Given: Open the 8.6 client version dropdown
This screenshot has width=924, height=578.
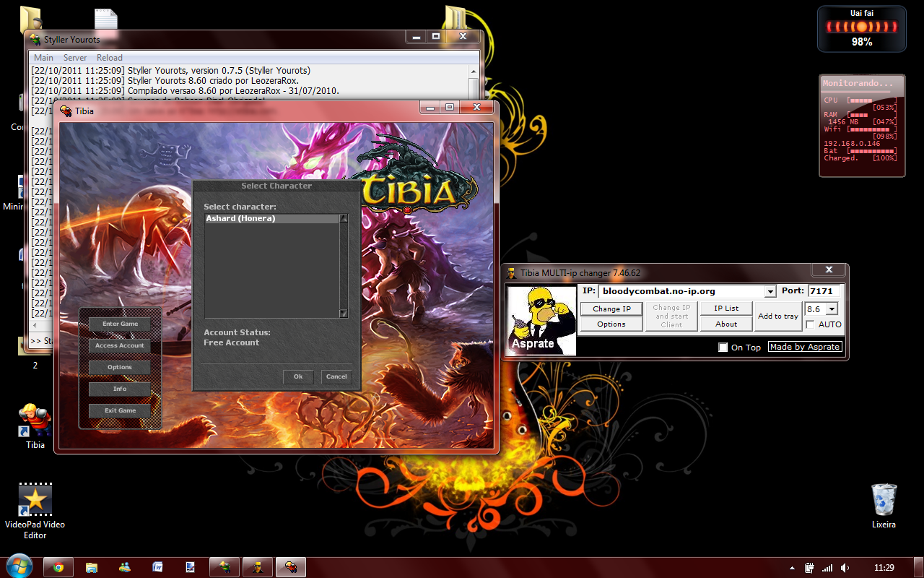Looking at the screenshot, I should (832, 309).
